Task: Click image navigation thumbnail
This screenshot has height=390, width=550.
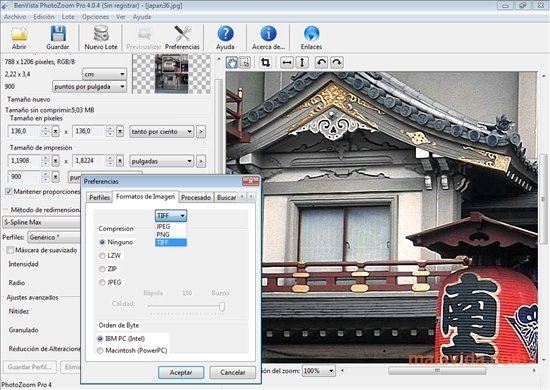Action: pyautogui.click(x=171, y=74)
